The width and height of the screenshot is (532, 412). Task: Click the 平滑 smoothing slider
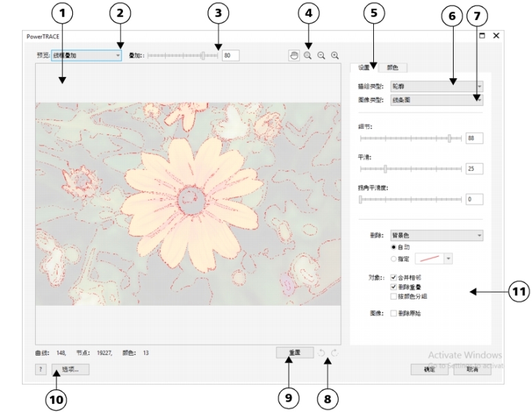411,168
